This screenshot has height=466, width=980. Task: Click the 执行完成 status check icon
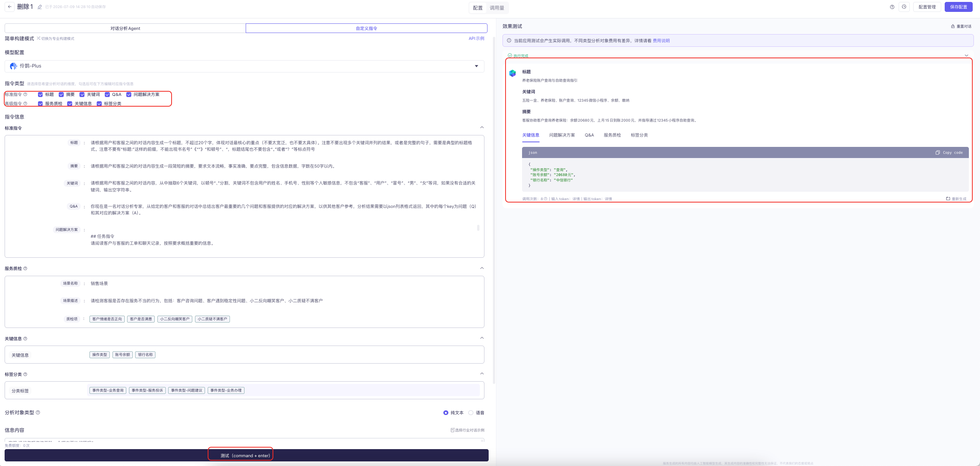pyautogui.click(x=510, y=56)
